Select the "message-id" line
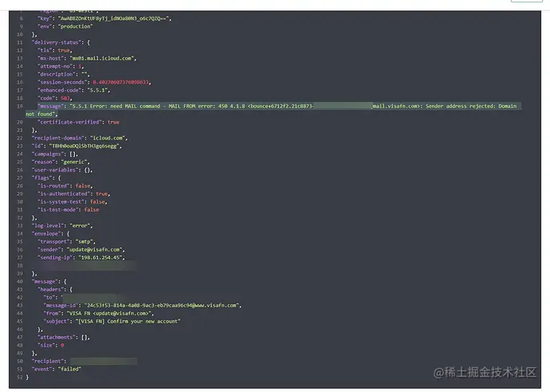Viewport: 550px width, 392px height. point(143,305)
